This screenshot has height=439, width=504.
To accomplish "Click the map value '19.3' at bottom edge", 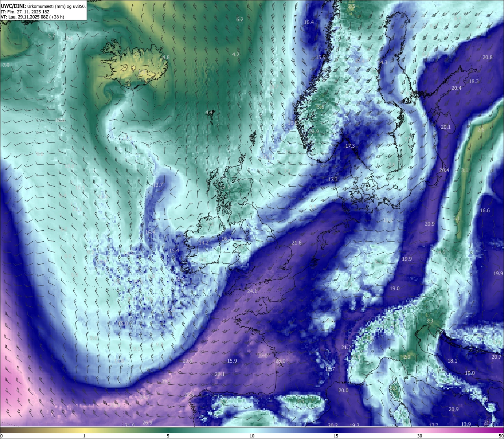I will coord(354,425).
